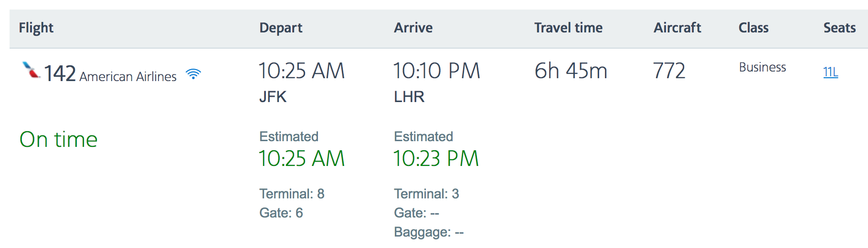
Task: Click the Seats column header
Action: pos(839,28)
